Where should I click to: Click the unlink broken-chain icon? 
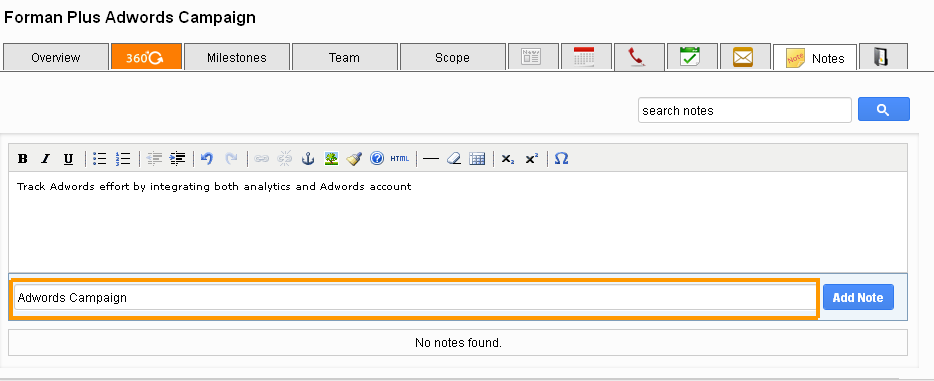[x=285, y=158]
